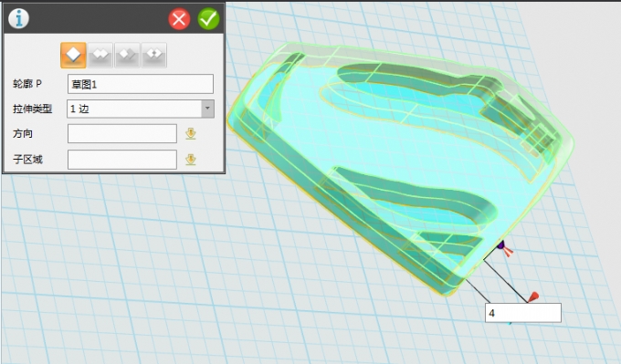The image size is (621, 364).
Task: Switch to subtract material boolean mode
Action: click(127, 55)
